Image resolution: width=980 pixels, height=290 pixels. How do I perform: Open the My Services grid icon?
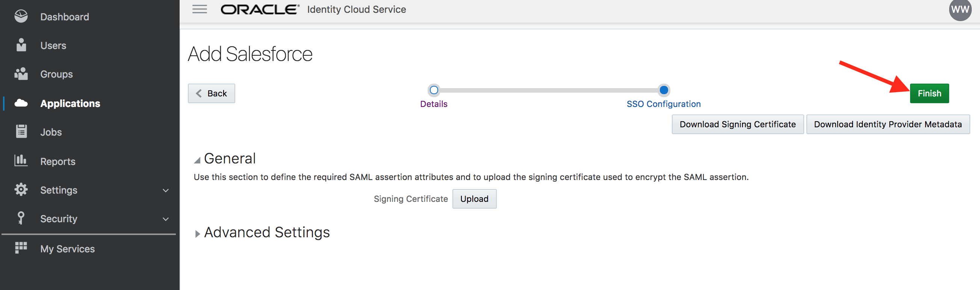click(21, 248)
